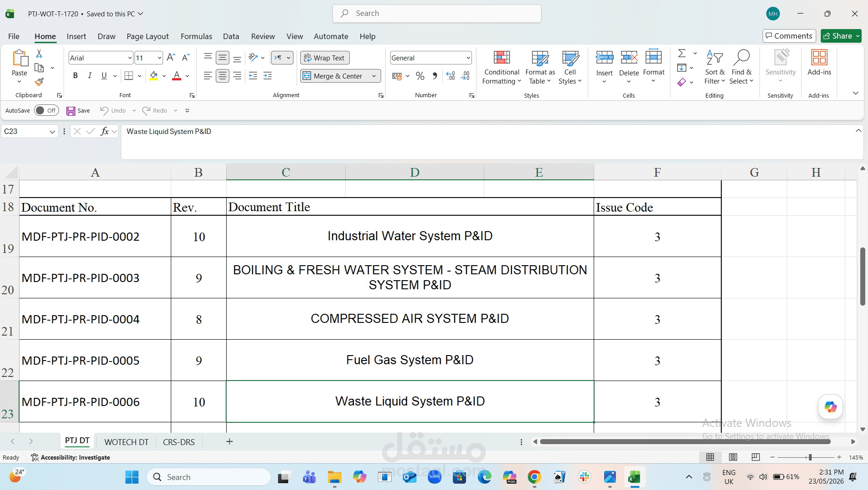Expand the General number format dropdown

point(468,58)
